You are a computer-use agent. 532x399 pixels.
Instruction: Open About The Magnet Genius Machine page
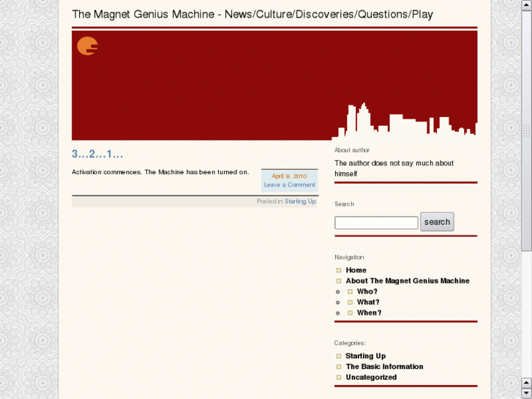tap(408, 281)
